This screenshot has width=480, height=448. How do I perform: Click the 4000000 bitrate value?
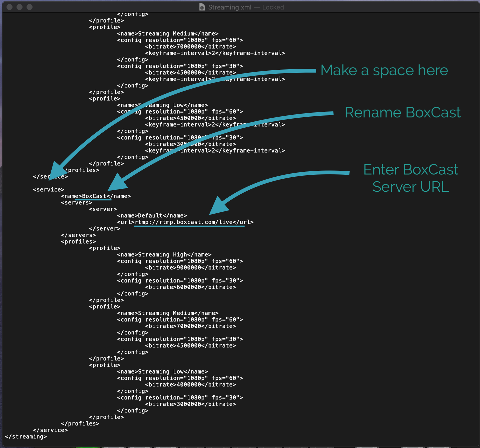pyautogui.click(x=189, y=385)
